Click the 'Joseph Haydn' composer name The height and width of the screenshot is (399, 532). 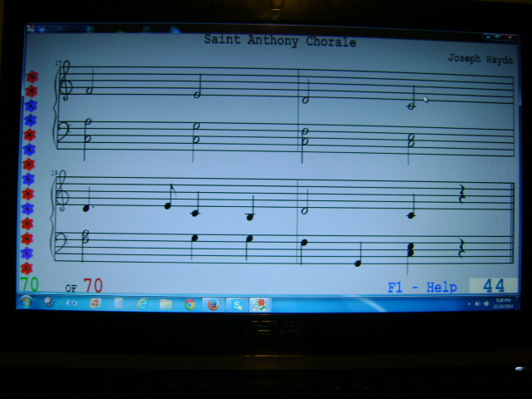(480, 59)
